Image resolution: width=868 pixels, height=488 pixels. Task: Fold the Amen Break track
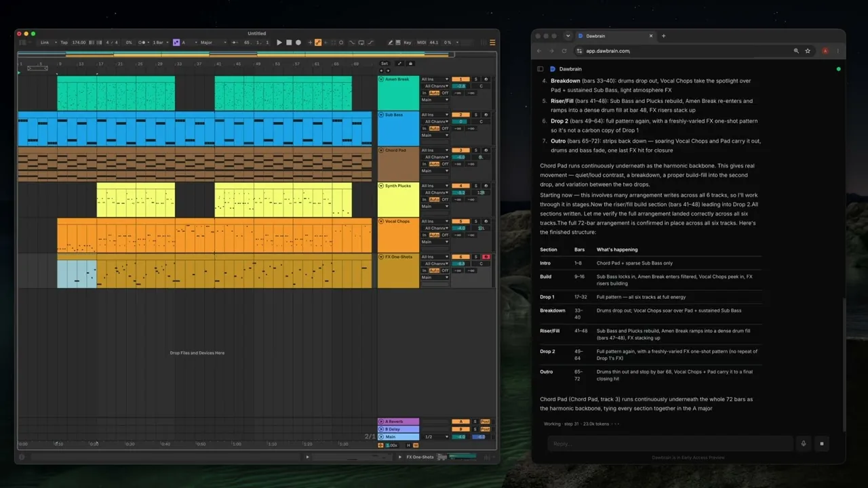tap(381, 79)
